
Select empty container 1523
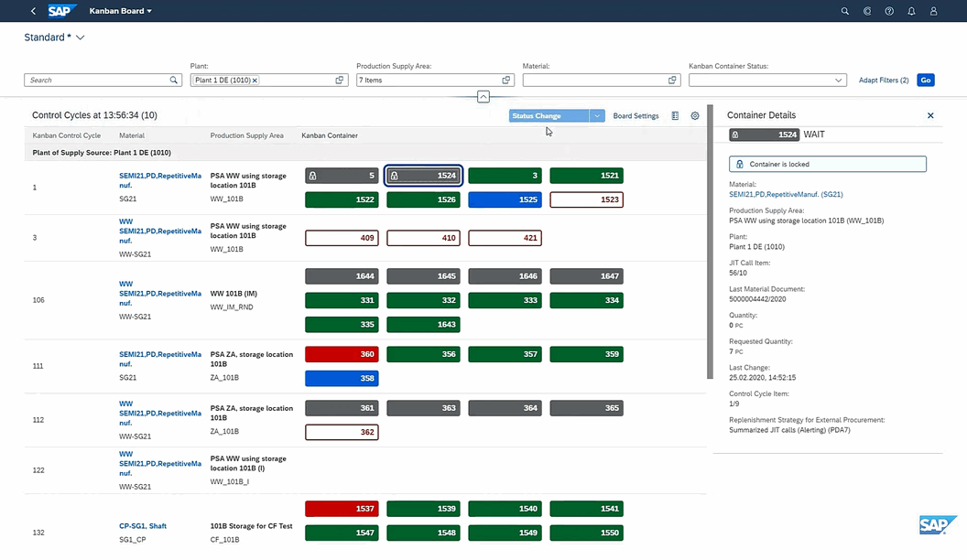tap(586, 199)
